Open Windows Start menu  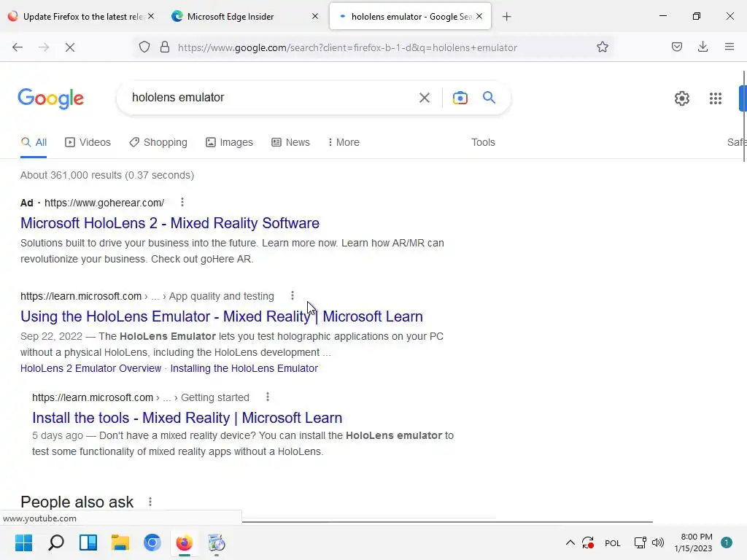click(x=23, y=542)
